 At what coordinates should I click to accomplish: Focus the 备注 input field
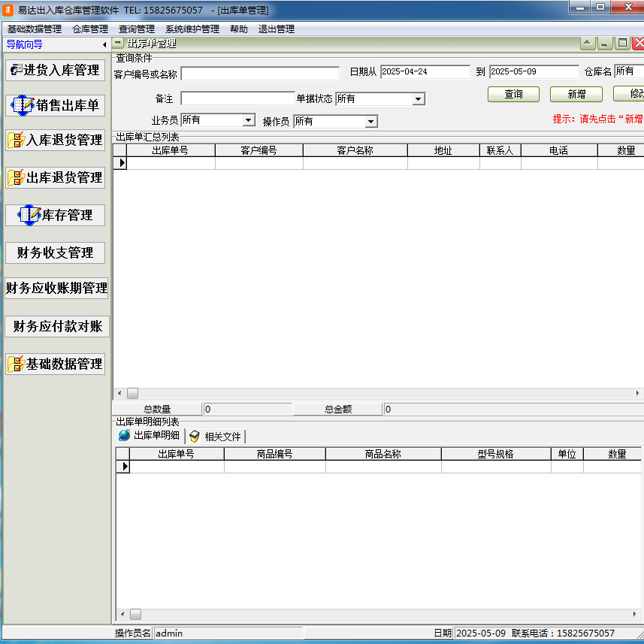(x=237, y=98)
